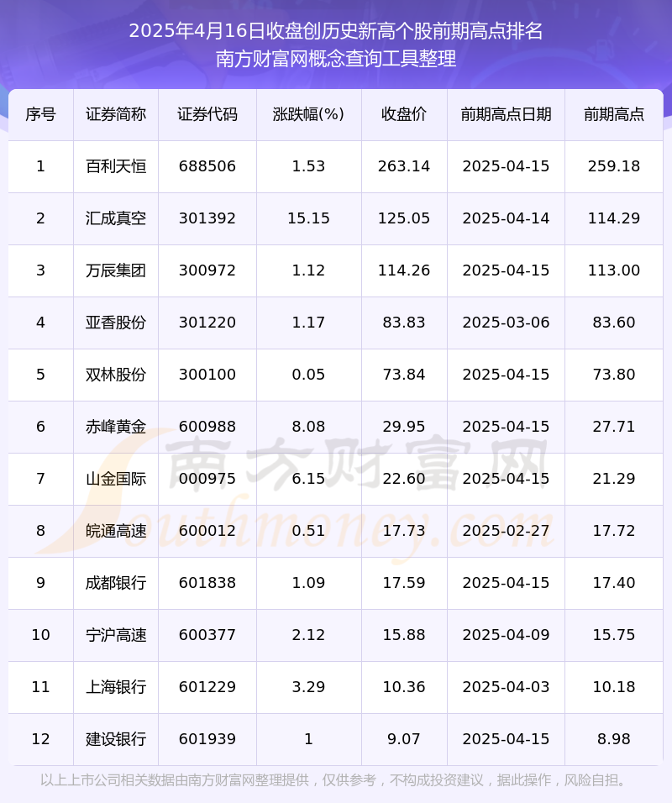Viewport: 672px width, 803px height.
Task: Click change percentage 15.15
Action: pyautogui.click(x=308, y=218)
